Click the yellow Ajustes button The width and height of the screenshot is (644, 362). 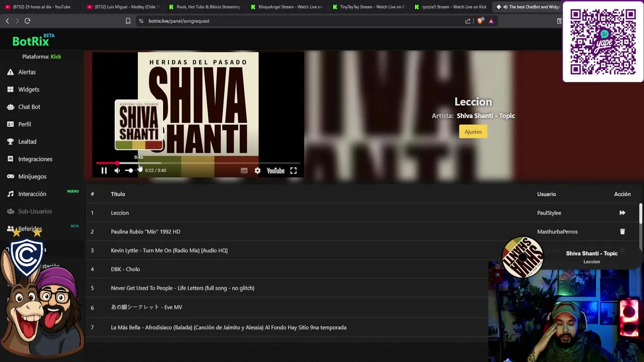pos(473,132)
